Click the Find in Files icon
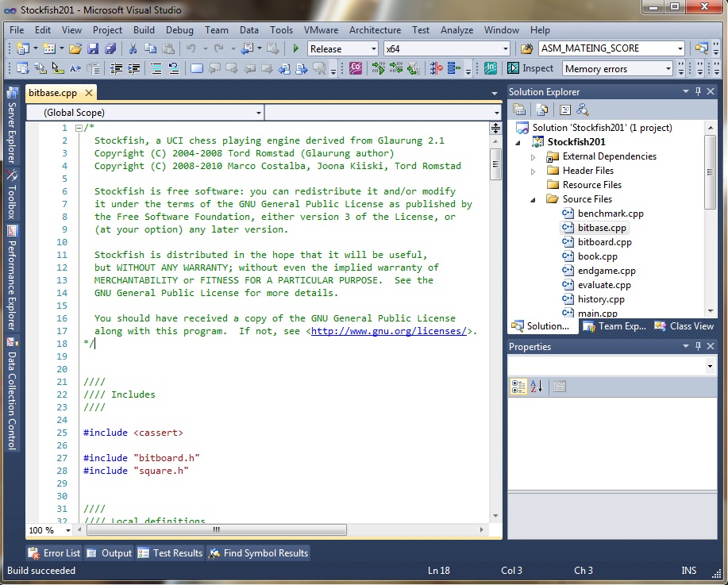This screenshot has height=585, width=728. point(526,48)
